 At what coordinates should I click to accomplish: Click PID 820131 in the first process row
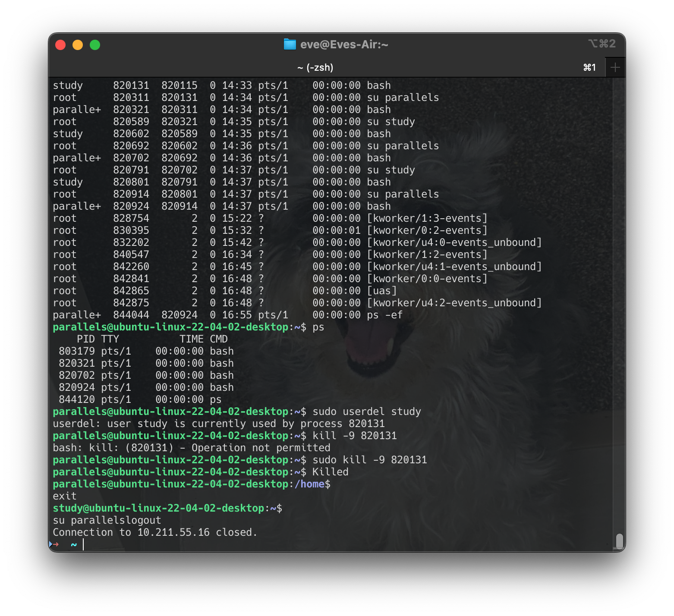[131, 85]
